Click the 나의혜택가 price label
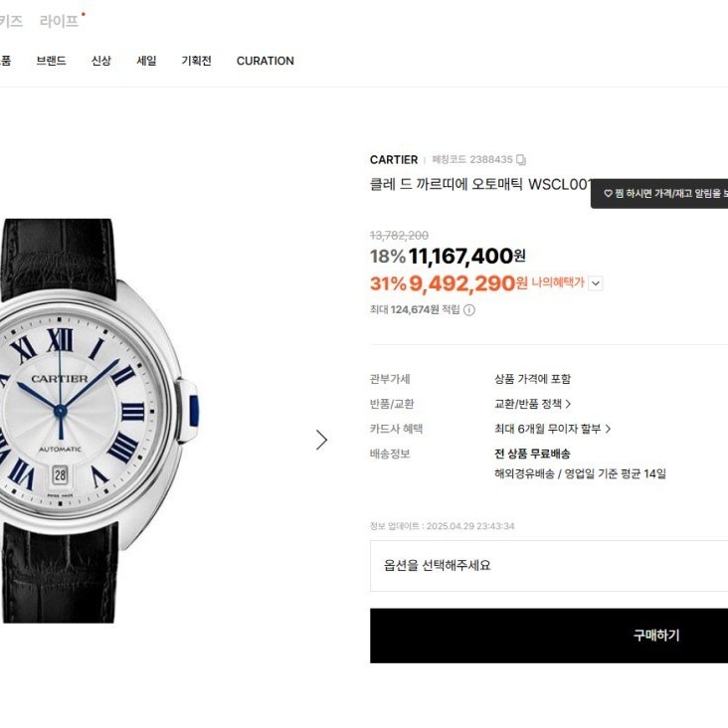 point(558,282)
